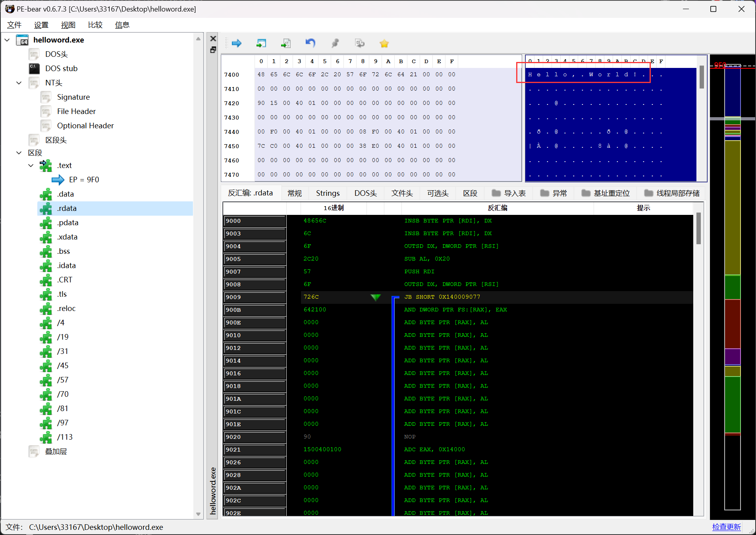The width and height of the screenshot is (756, 535).
Task: Select the .reloc section
Action: point(66,308)
